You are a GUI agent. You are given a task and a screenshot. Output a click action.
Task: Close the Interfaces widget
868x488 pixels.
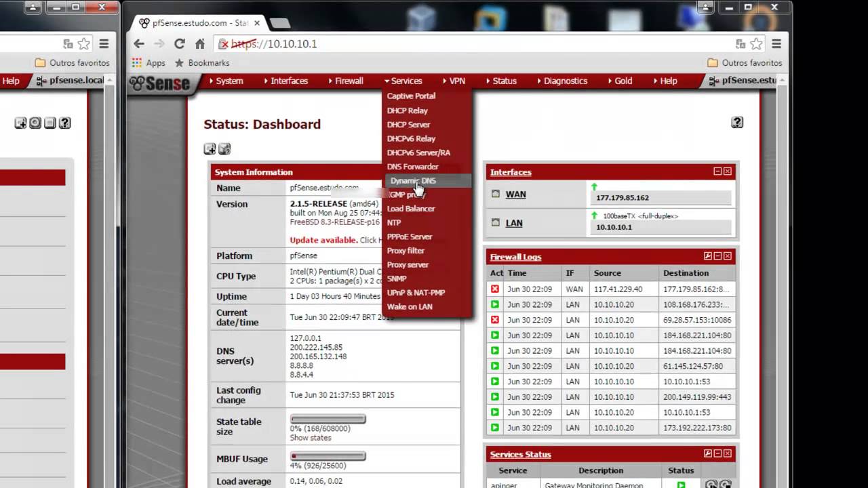(728, 171)
